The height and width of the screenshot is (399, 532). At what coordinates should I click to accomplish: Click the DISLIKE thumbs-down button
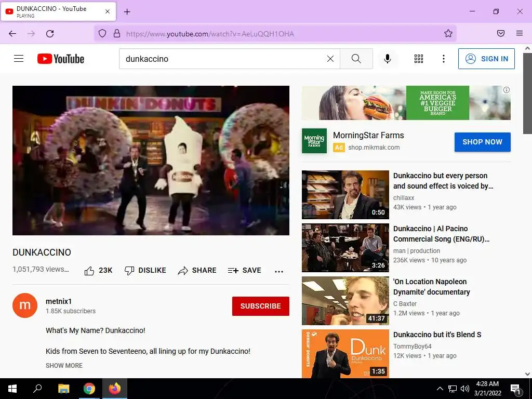tap(145, 270)
